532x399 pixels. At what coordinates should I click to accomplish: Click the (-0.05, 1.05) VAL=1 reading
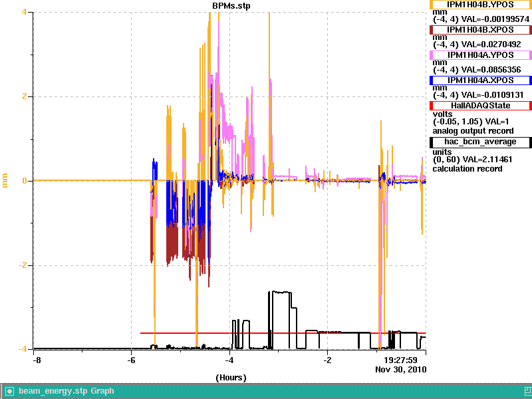click(471, 122)
